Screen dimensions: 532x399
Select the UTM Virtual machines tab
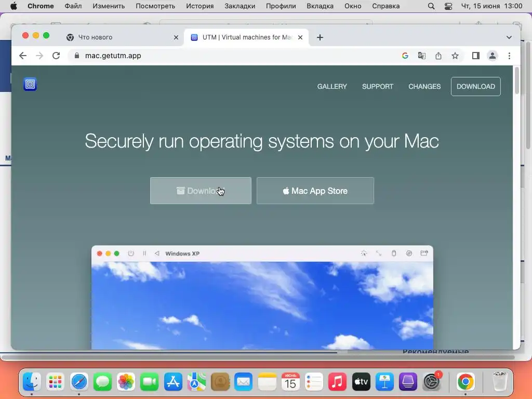coord(246,37)
